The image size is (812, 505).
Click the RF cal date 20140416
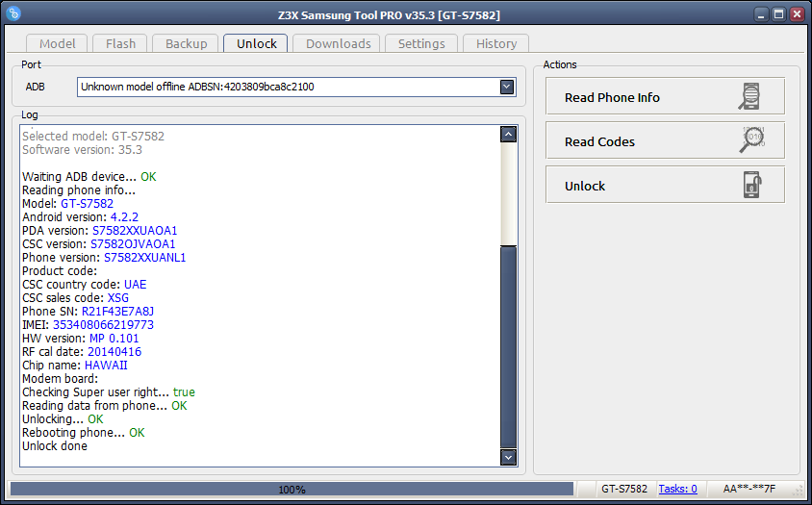[x=114, y=352]
